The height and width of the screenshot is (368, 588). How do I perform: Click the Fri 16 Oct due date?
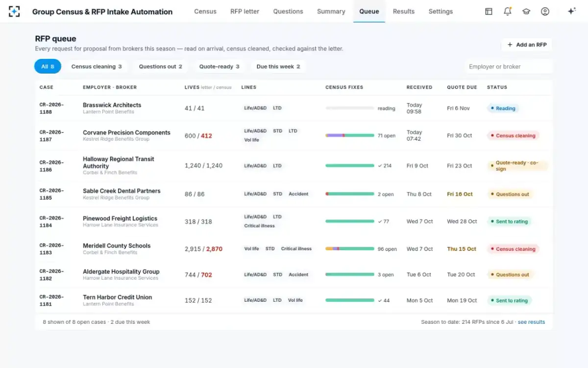pos(460,194)
